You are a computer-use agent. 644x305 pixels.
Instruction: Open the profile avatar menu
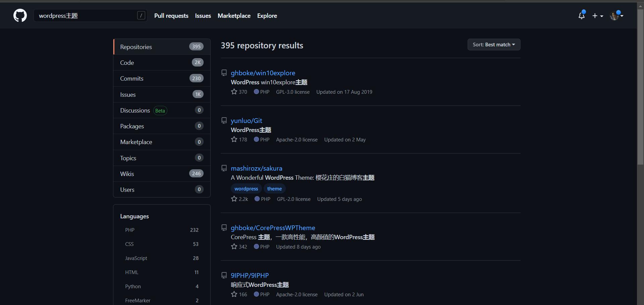(x=616, y=15)
